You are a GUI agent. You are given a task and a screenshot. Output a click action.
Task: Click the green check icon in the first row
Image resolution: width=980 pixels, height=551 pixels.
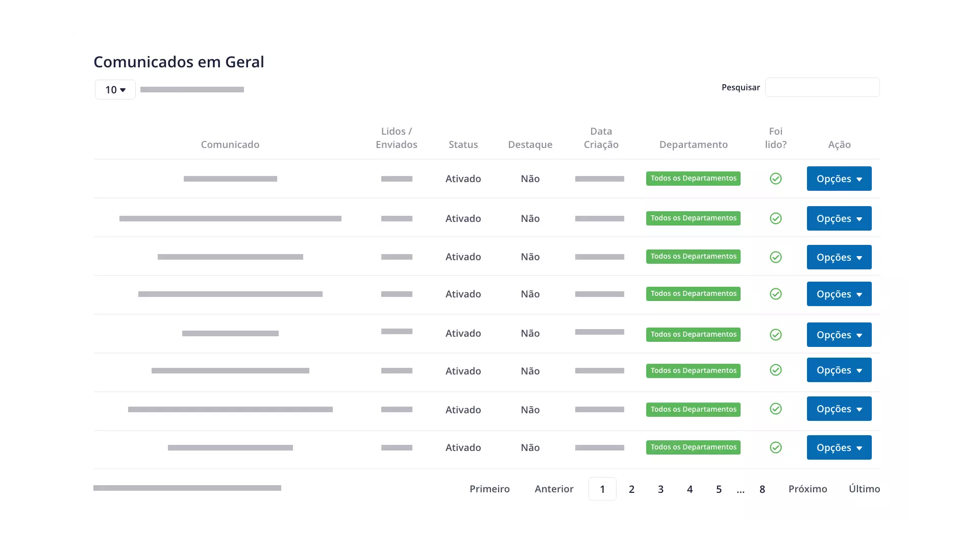tap(775, 179)
